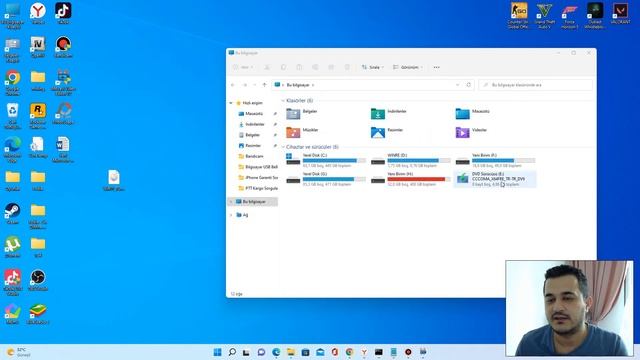Select Masaüstü in the navigation pane
Screen dimensions: 640x360
(254, 114)
